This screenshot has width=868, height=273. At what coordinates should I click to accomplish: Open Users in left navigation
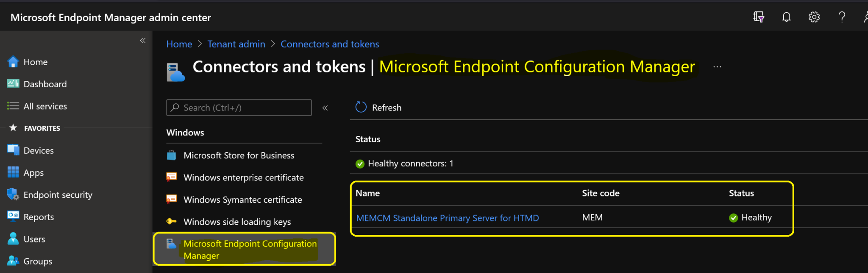click(x=34, y=239)
